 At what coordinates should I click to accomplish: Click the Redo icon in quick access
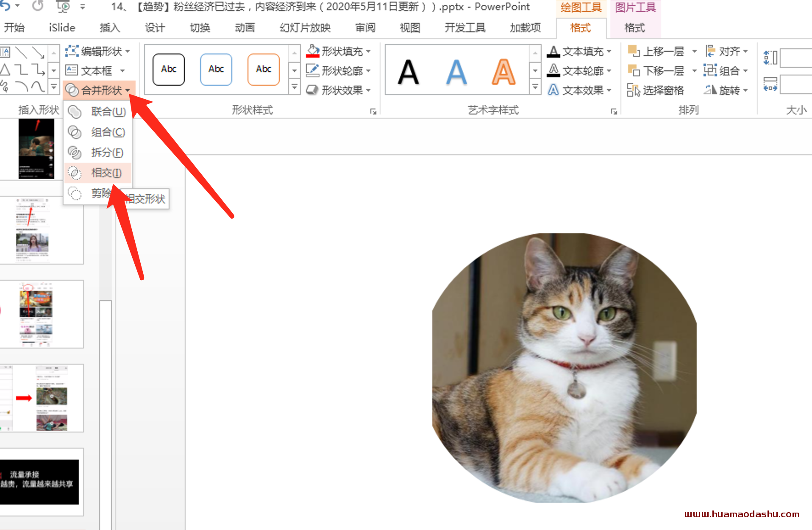[x=38, y=6]
